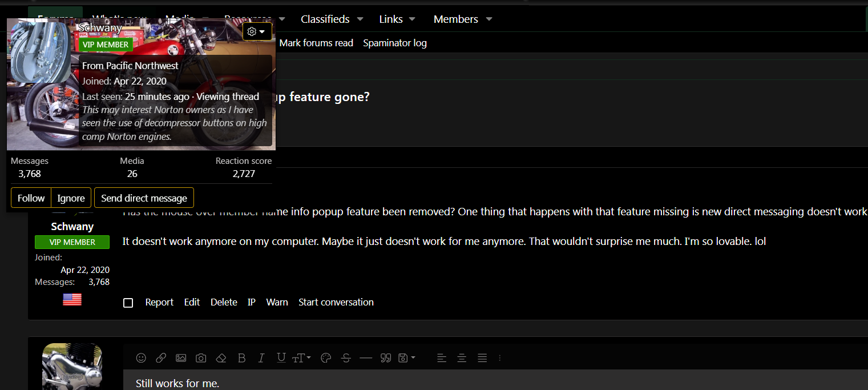Insert an image in the editor
Viewport: 868px width, 390px height.
click(181, 358)
